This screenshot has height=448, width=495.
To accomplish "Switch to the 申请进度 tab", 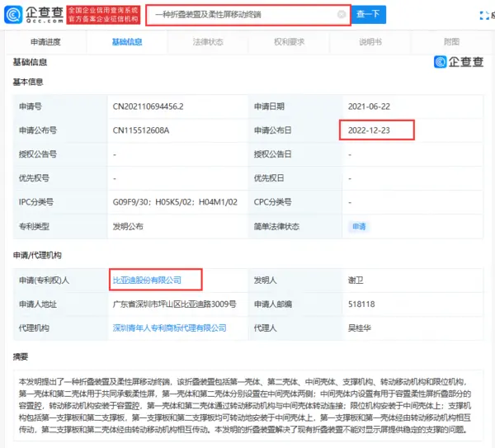I will (x=45, y=42).
